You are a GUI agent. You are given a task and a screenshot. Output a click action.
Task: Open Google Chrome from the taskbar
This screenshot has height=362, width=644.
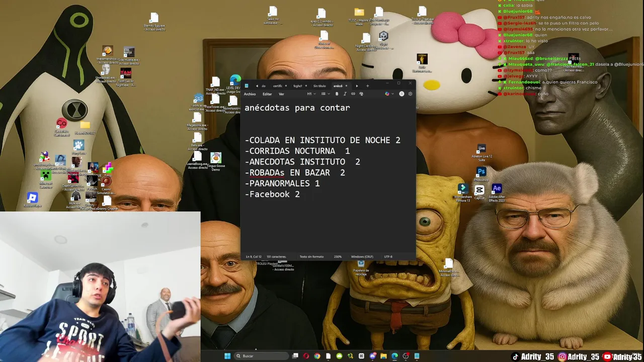[317, 356]
